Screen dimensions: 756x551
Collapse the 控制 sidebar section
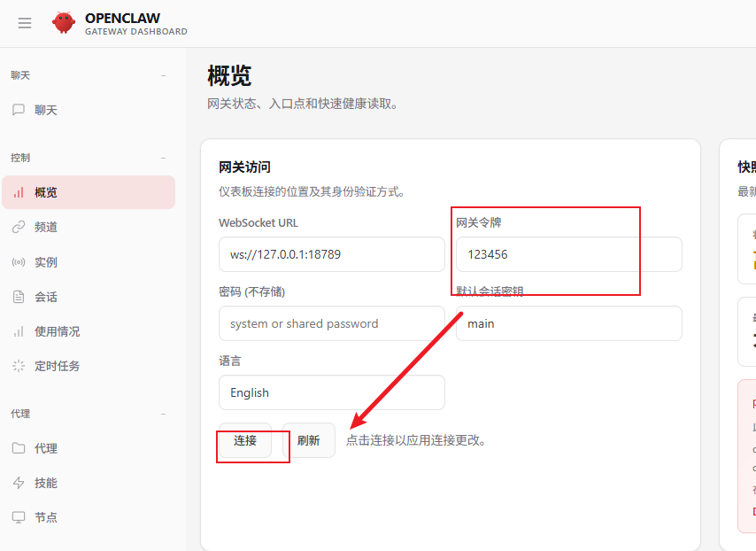click(163, 158)
